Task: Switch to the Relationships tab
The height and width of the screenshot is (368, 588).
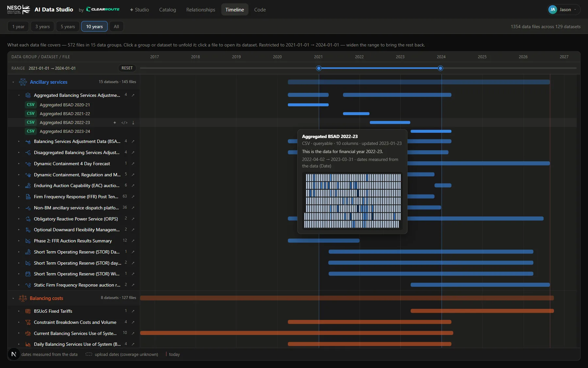Action: coord(201,9)
